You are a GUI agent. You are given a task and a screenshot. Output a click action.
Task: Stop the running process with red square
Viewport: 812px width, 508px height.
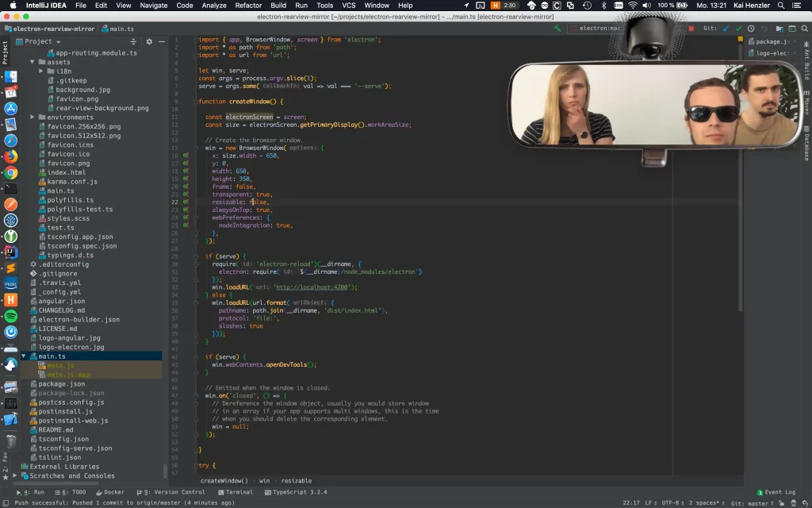(x=691, y=29)
